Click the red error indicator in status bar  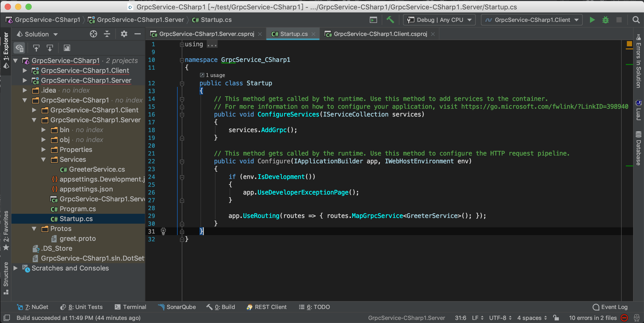[x=624, y=318]
